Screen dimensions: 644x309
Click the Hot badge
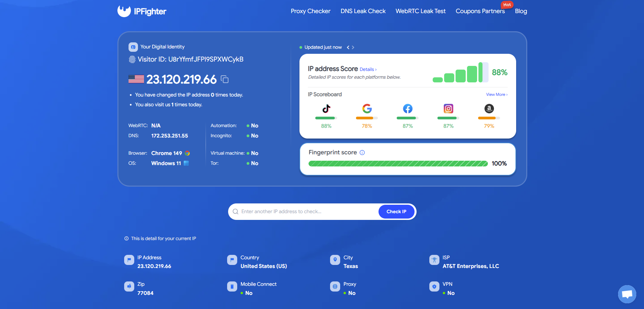click(507, 5)
